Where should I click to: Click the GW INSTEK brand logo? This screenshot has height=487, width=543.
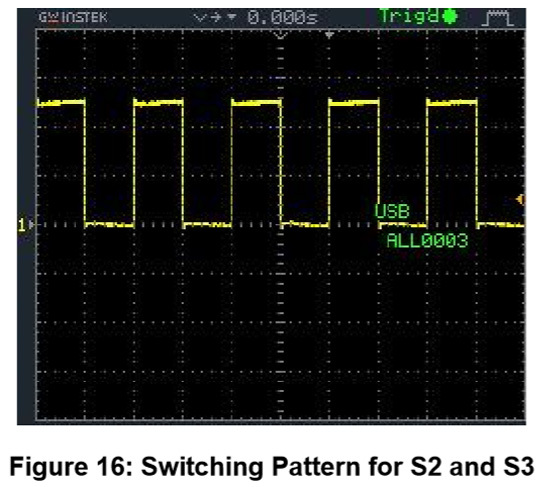(x=73, y=17)
